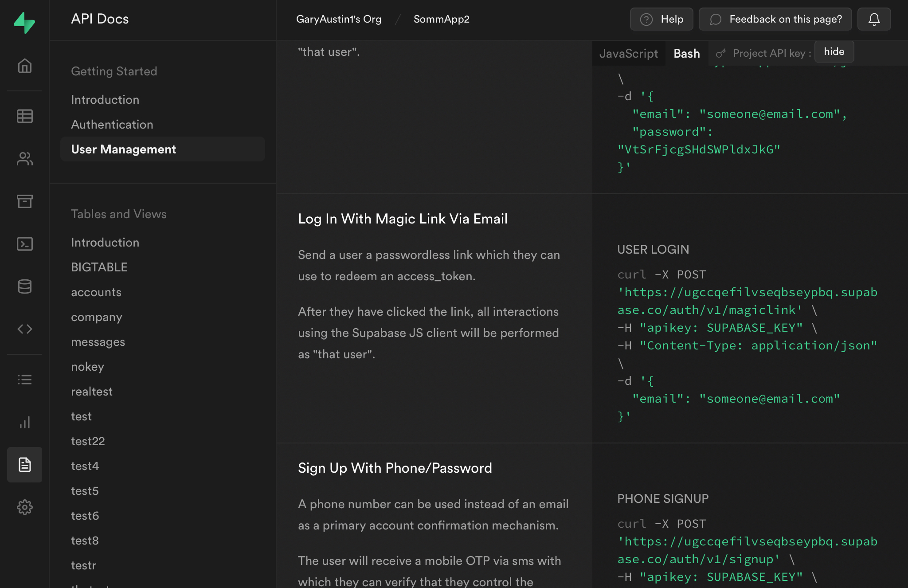
Task: Open test4 table docs
Action: point(85,466)
